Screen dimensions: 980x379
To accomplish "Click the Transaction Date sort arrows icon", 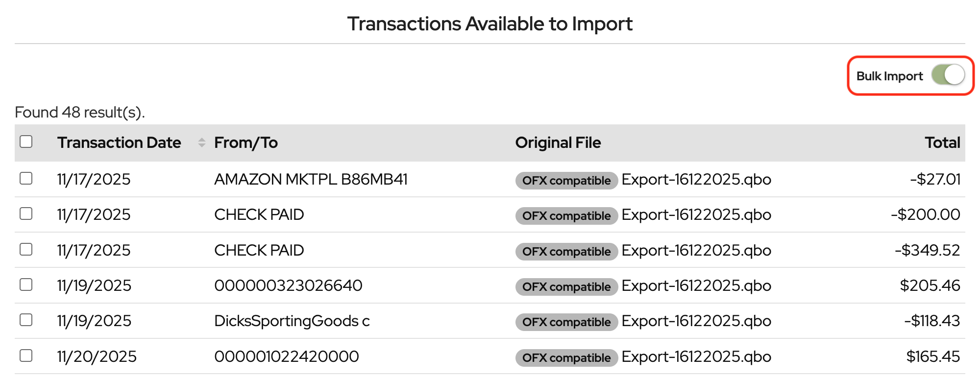I will (x=201, y=142).
